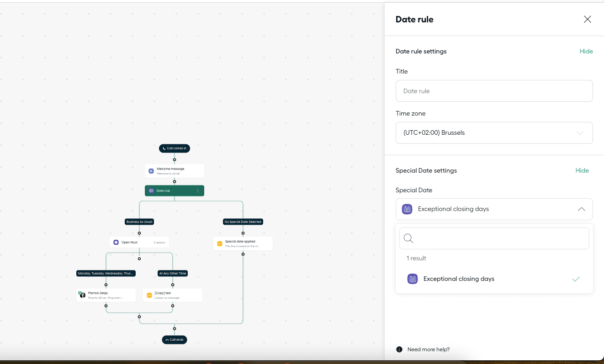Viewport: 604px width, 364px height.
Task: Click the Title input field
Action: [494, 91]
